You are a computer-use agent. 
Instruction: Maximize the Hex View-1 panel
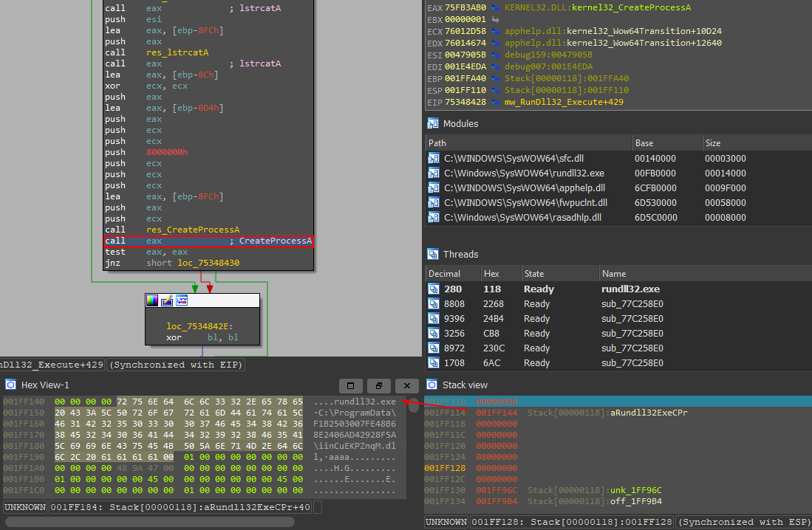[351, 385]
